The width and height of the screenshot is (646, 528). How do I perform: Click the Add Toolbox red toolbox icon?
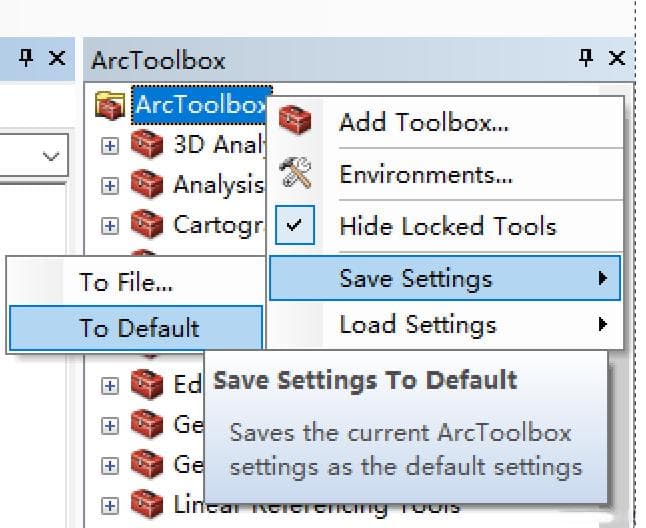coord(295,120)
